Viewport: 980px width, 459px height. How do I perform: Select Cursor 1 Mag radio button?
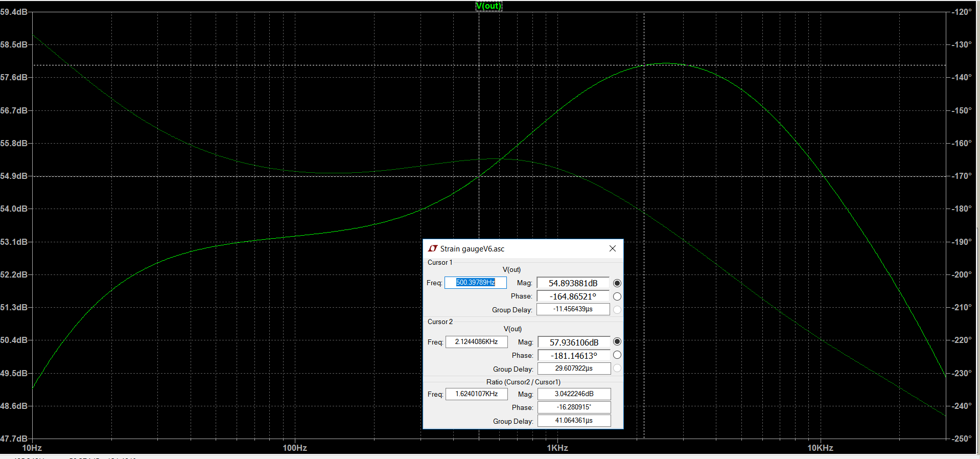tap(617, 283)
